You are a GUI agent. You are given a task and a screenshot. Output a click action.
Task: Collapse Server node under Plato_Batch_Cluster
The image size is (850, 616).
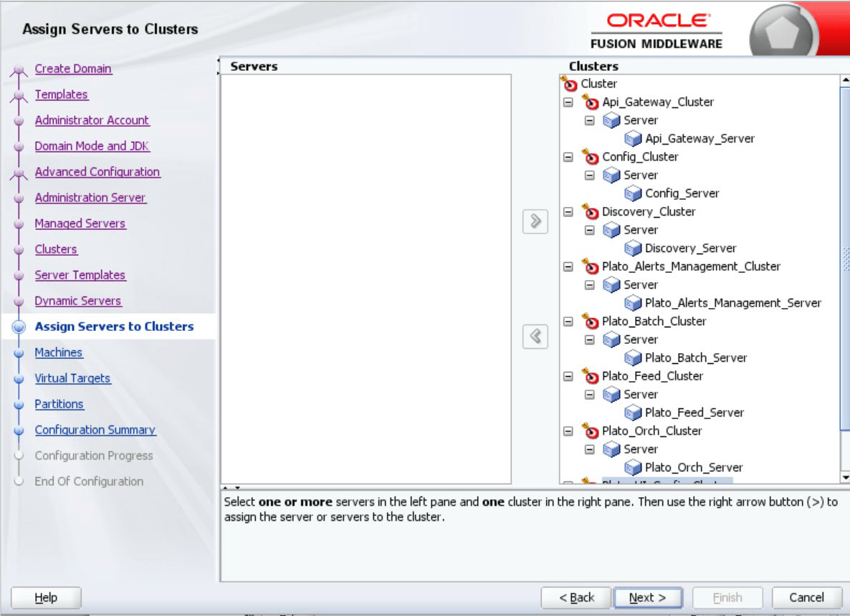[590, 340]
